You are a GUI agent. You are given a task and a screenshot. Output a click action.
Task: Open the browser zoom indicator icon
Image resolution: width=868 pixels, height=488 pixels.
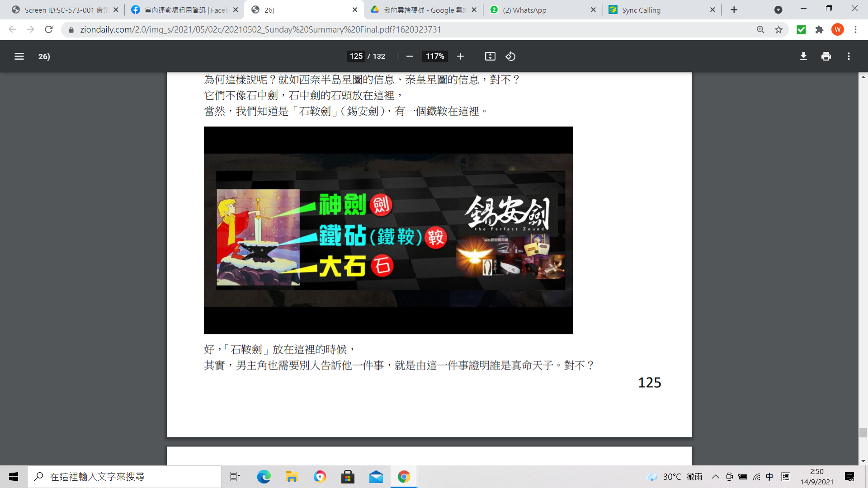760,29
